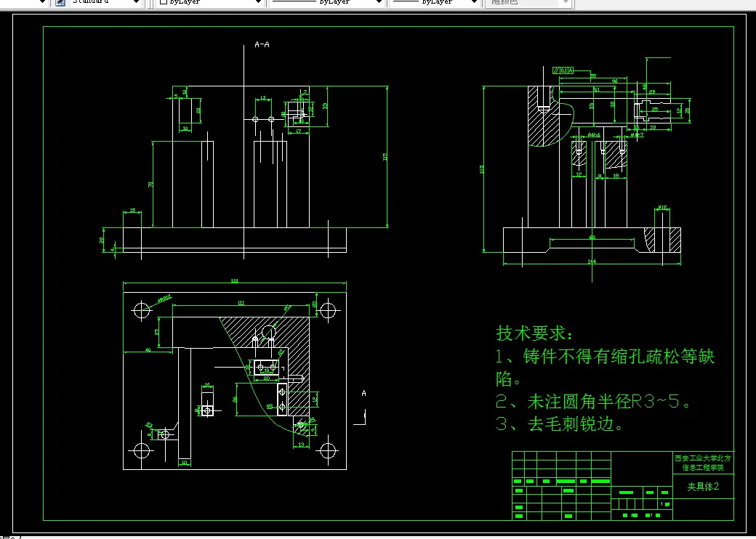
Task: Select the 夹具体2 title block text
Action: pos(703,488)
